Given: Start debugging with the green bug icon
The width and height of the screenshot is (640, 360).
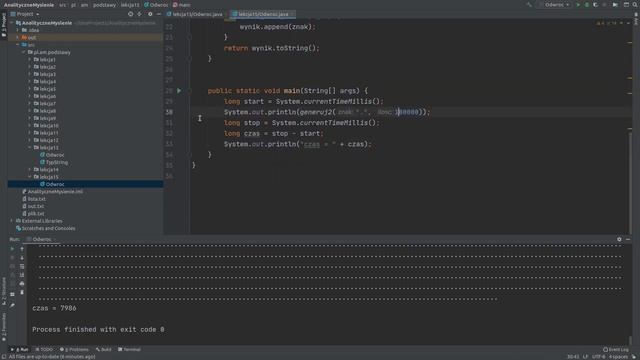Looking at the screenshot, I should [x=587, y=5].
